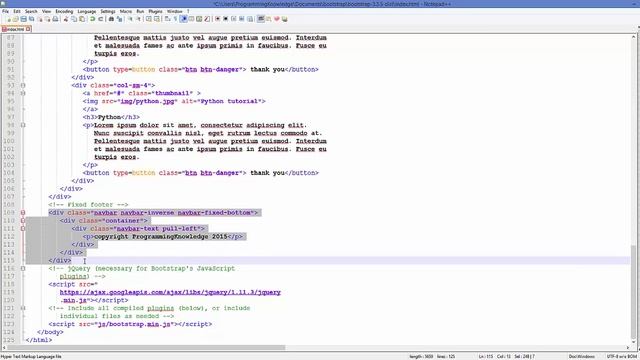
Task: Click the Run macro multiple times icon
Action: coord(242,19)
